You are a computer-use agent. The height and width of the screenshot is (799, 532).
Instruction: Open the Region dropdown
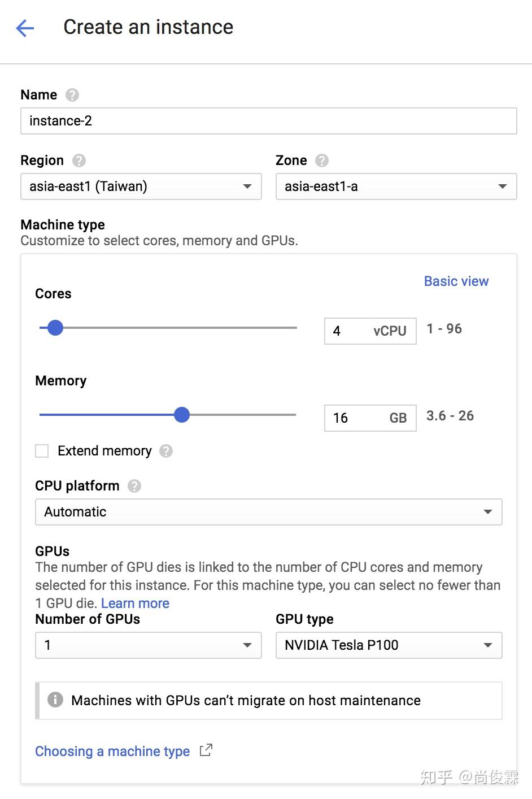tap(141, 186)
